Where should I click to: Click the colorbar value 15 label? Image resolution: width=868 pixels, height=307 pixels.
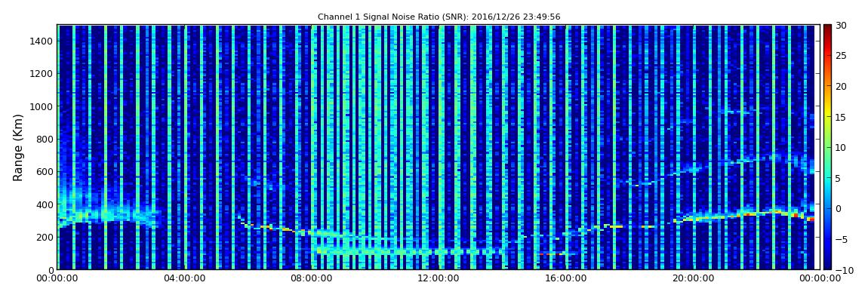tap(841, 117)
